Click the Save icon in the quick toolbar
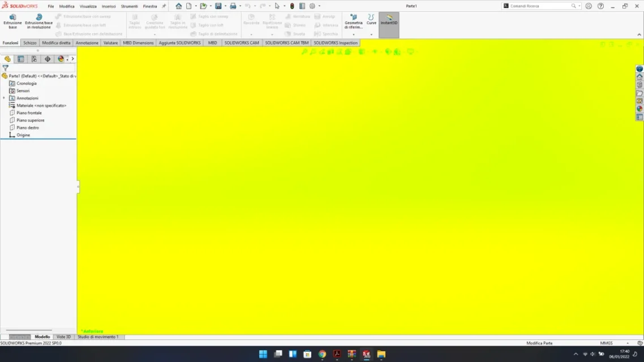This screenshot has height=362, width=644. [x=218, y=6]
